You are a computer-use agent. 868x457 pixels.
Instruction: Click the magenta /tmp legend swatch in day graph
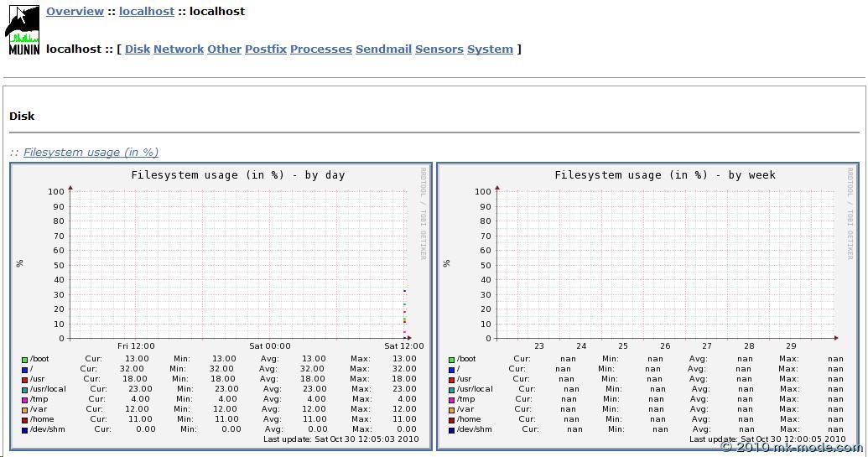(x=25, y=400)
